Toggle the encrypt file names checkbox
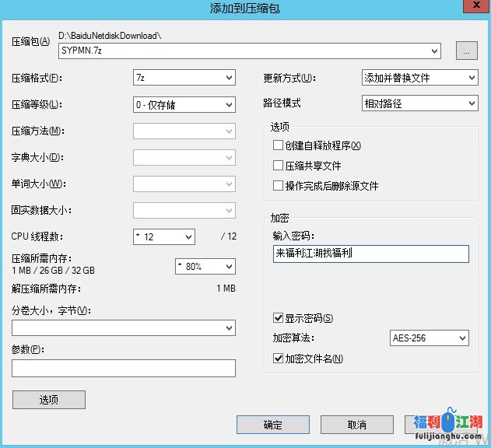The image size is (491, 448). tap(279, 359)
